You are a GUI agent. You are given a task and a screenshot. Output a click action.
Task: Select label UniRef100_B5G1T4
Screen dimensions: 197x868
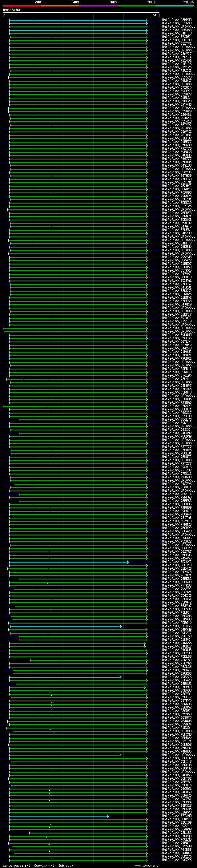coord(177,57)
